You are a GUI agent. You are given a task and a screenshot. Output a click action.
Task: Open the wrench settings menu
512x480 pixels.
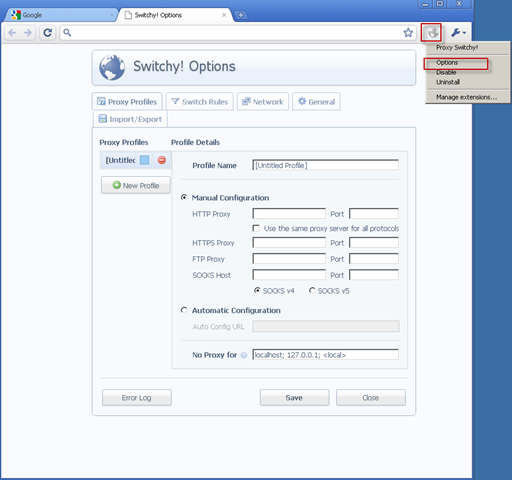tap(459, 33)
